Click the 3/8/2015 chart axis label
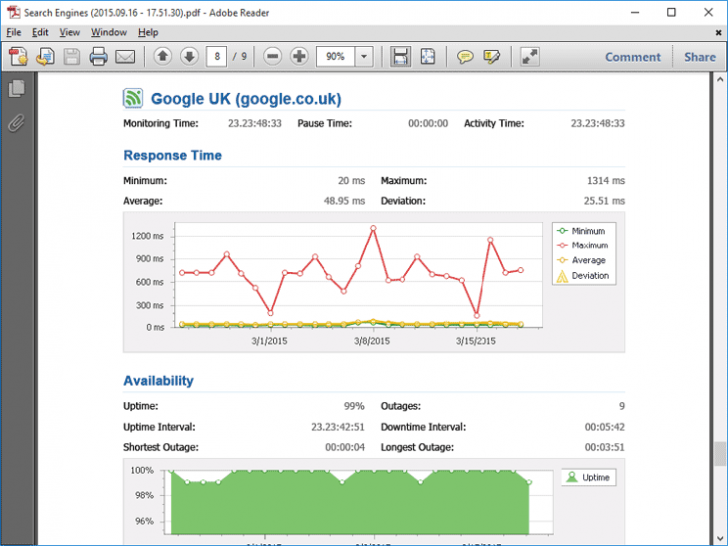This screenshot has width=728, height=546. (372, 341)
